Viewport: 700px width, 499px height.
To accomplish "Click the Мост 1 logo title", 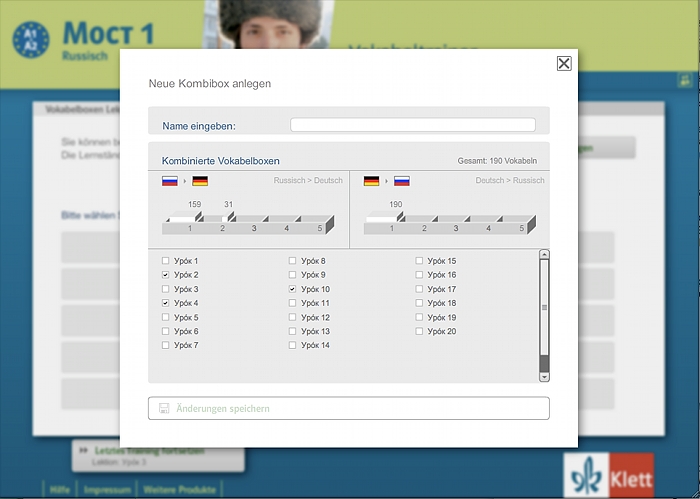I will [x=108, y=33].
